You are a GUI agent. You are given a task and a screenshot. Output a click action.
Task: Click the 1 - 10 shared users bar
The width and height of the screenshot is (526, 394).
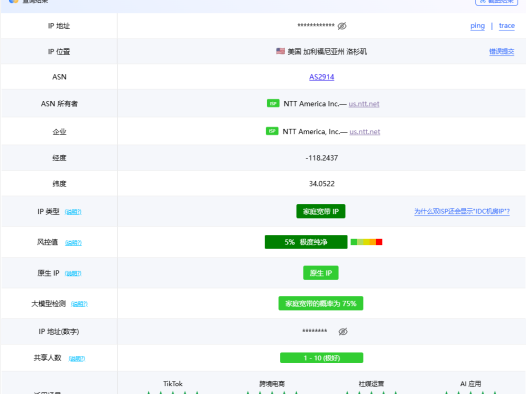pos(321,358)
